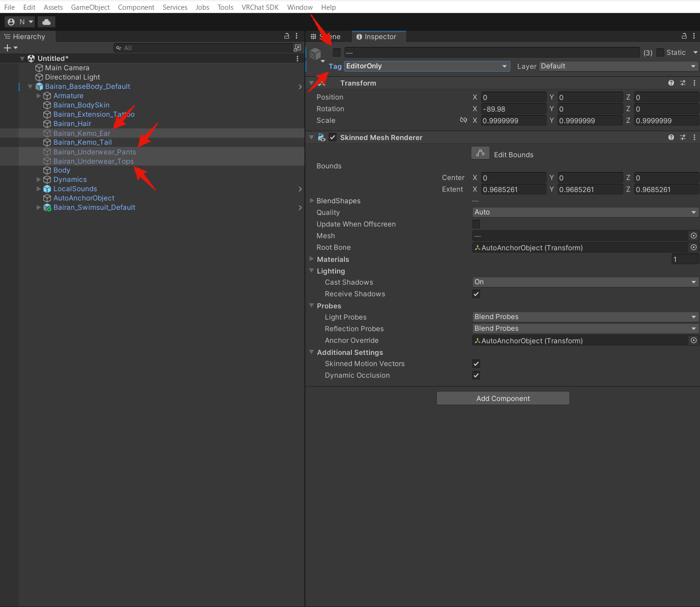Toggle Skinned Motion Vectors checkbox
The width and height of the screenshot is (700, 607).
click(x=476, y=364)
